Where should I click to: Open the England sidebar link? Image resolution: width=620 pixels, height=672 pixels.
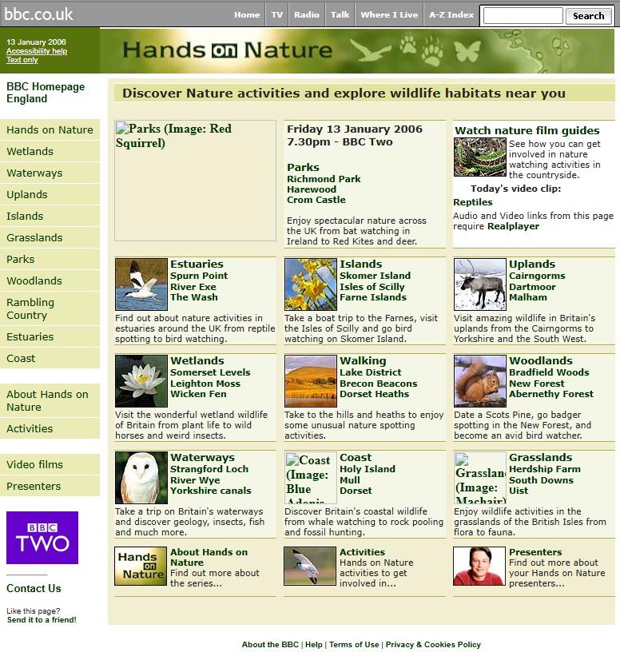coord(26,98)
